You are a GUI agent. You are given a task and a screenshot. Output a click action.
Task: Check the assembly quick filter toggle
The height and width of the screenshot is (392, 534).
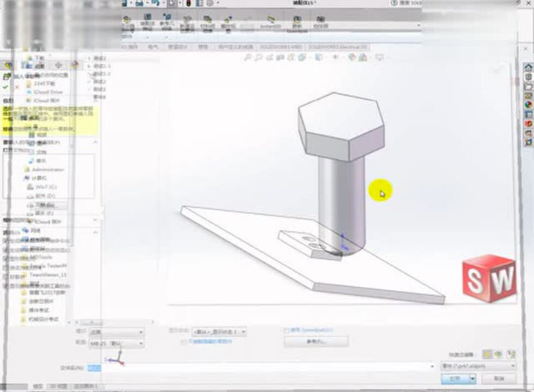pos(497,354)
